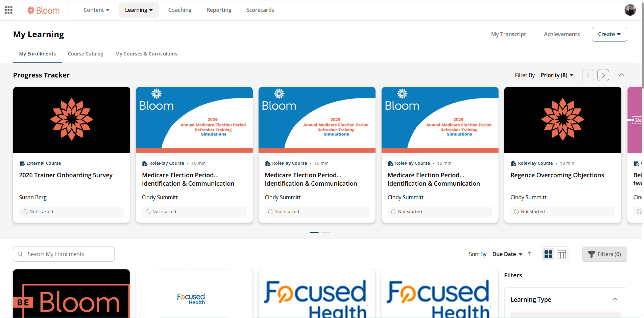Click Not started status icon on Trainer Survey card
The width and height of the screenshot is (644, 318).
point(25,212)
